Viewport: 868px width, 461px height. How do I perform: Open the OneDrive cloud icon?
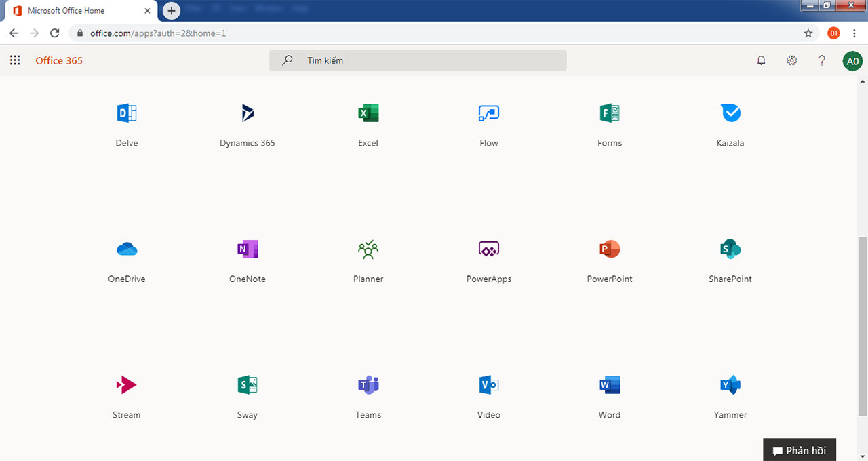click(127, 249)
